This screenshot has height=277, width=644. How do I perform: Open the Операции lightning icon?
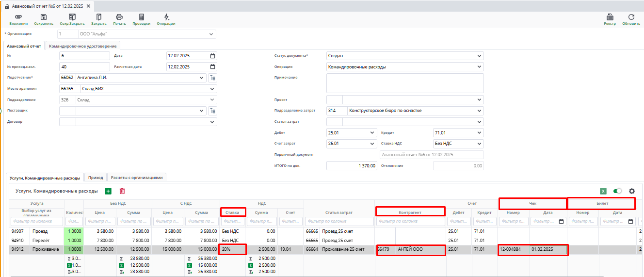coord(166,17)
